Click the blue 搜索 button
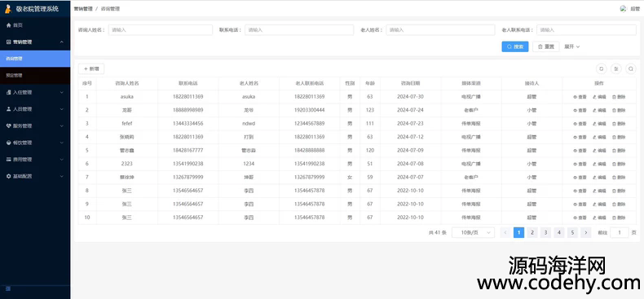Image resolution: width=644 pixels, height=299 pixels. (x=515, y=46)
